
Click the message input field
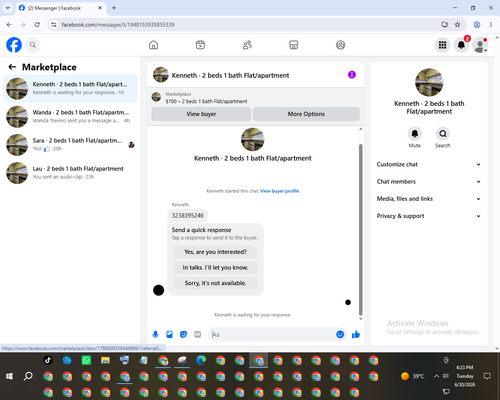pyautogui.click(x=272, y=334)
